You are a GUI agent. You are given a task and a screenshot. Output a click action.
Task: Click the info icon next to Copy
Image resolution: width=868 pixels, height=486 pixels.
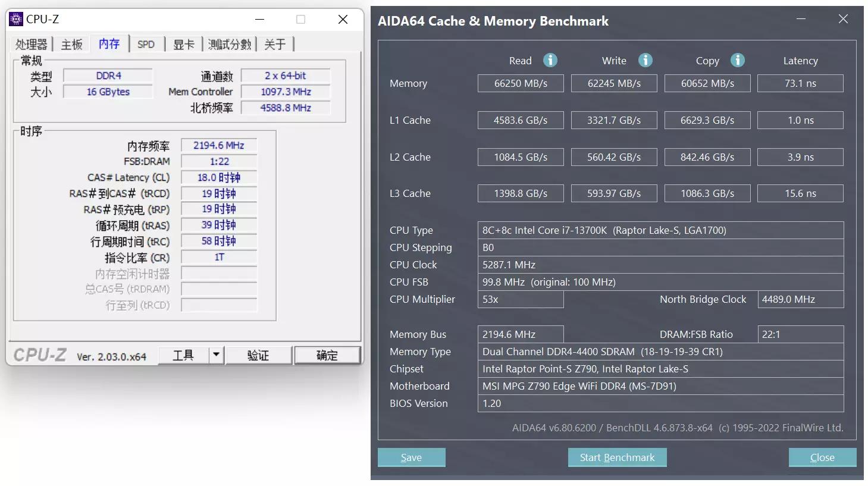click(x=737, y=60)
